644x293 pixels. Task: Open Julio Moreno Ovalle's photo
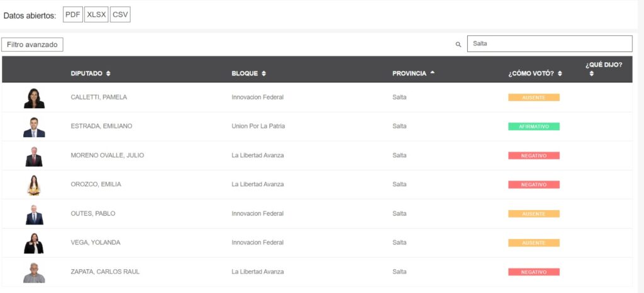[34, 157]
